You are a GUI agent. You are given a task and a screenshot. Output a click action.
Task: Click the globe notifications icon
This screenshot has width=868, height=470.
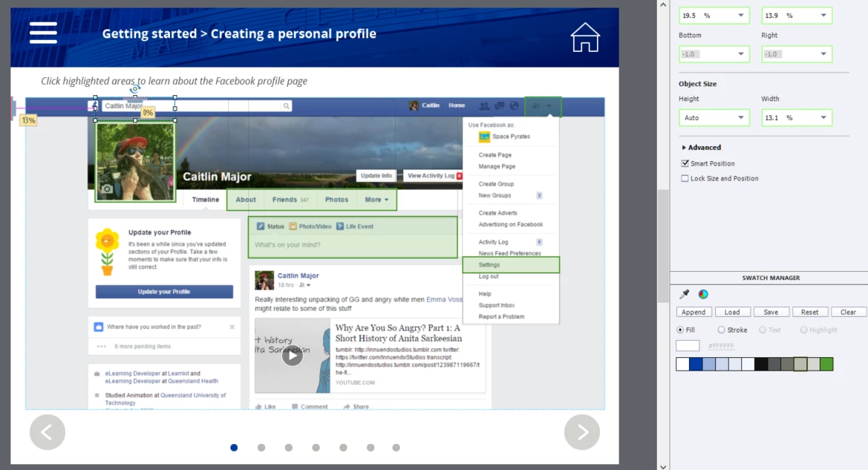(x=515, y=105)
